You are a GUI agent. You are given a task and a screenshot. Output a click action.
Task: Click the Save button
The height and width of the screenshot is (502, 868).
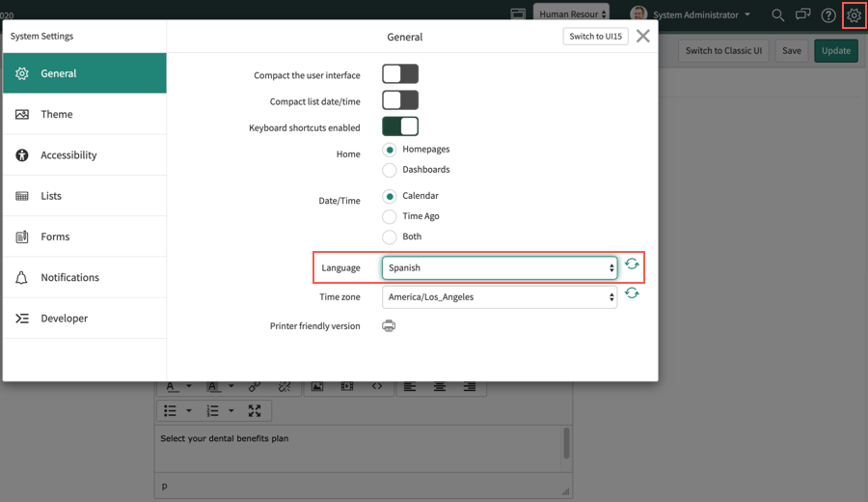pyautogui.click(x=792, y=50)
